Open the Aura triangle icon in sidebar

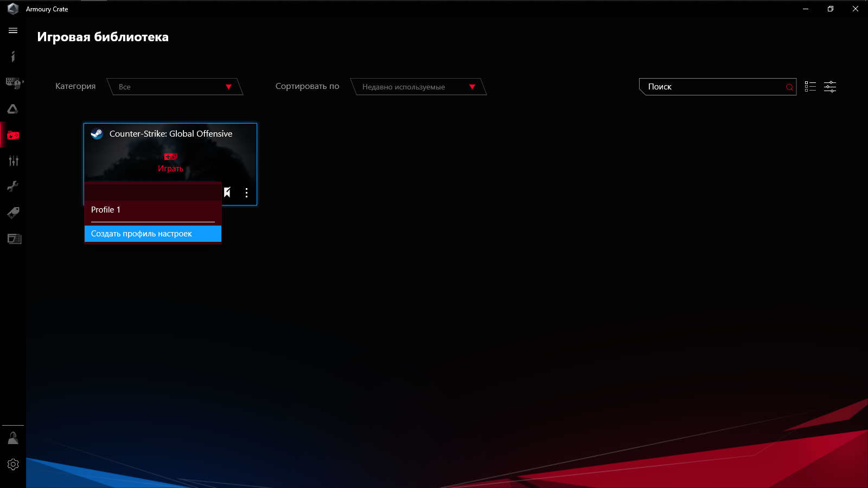13,109
